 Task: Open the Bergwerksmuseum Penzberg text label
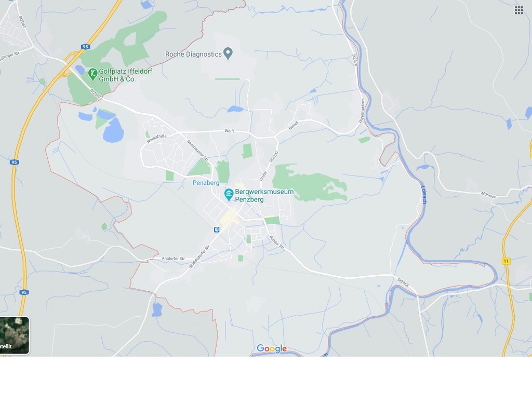click(264, 196)
